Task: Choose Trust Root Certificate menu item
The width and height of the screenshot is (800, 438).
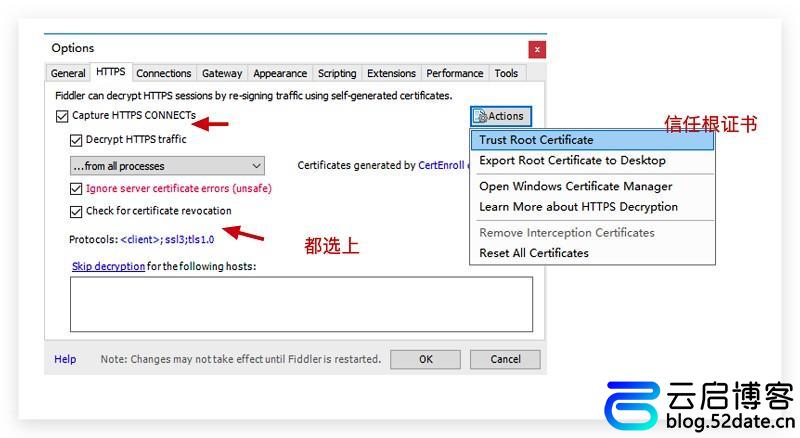Action: pyautogui.click(x=592, y=140)
